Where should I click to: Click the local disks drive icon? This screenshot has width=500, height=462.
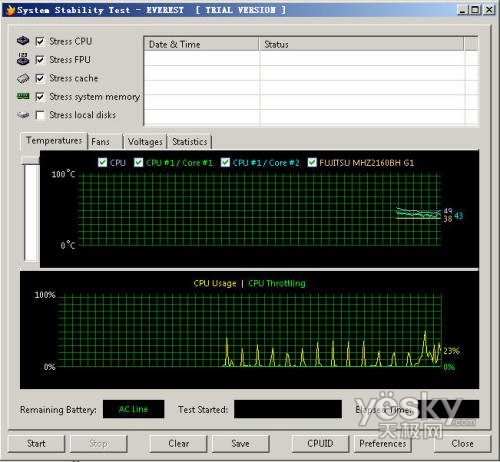pyautogui.click(x=23, y=115)
